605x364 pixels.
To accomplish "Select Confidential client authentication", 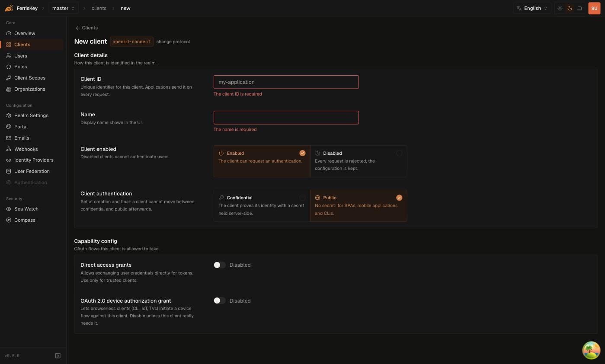I will (x=262, y=206).
